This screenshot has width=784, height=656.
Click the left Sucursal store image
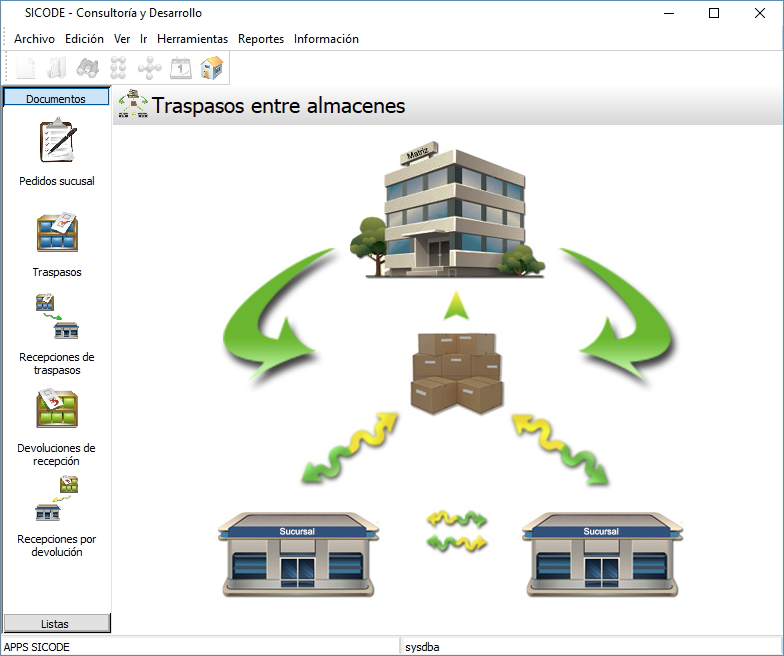click(297, 554)
